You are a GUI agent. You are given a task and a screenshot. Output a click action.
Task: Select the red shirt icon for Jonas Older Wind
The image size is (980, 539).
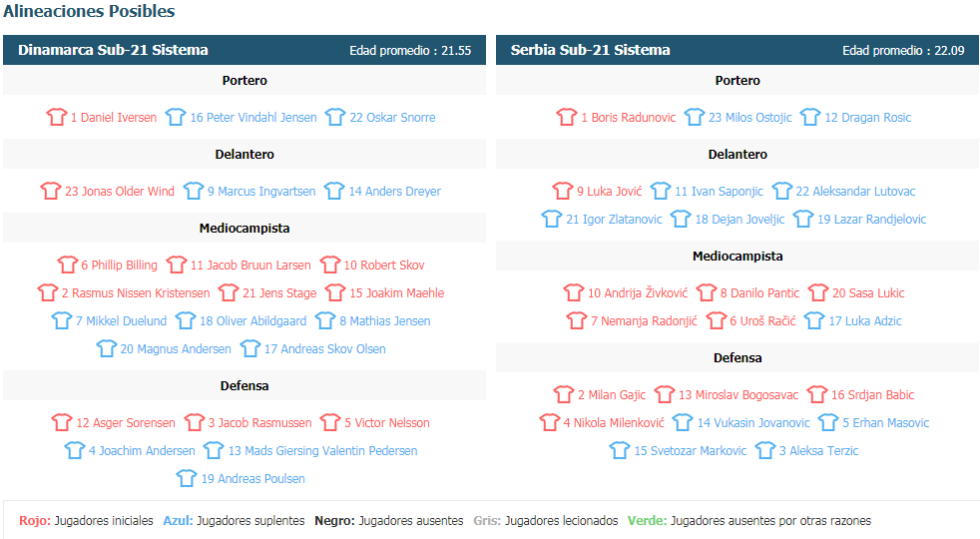(51, 191)
